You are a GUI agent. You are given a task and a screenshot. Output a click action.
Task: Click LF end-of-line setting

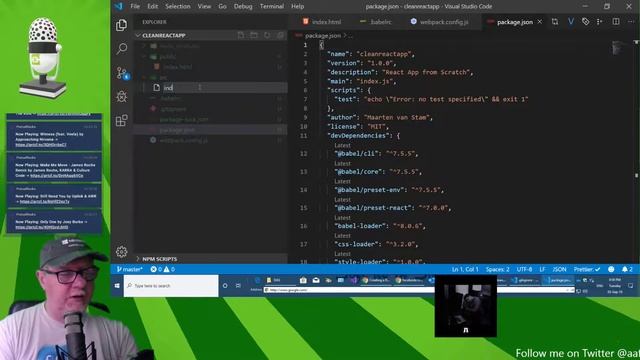542,269
